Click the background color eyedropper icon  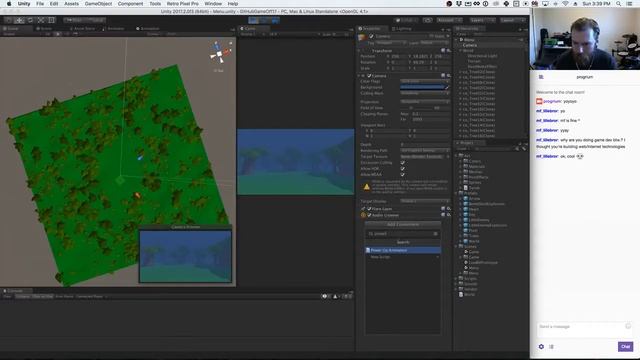click(447, 87)
